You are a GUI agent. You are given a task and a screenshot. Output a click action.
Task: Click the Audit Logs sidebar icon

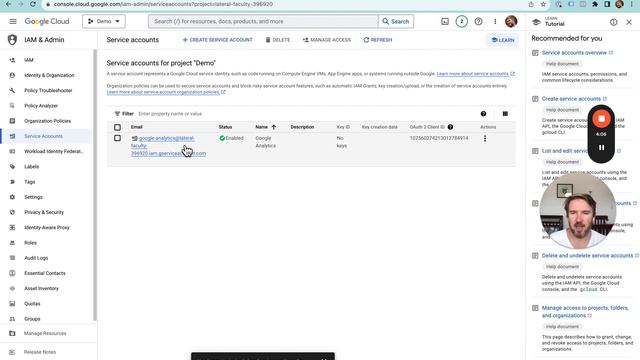[x=12, y=258]
